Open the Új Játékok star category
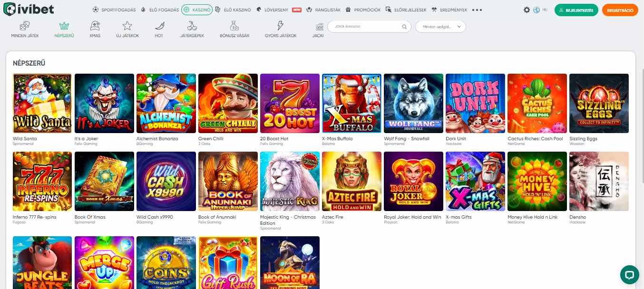The image size is (644, 289). 127,29
